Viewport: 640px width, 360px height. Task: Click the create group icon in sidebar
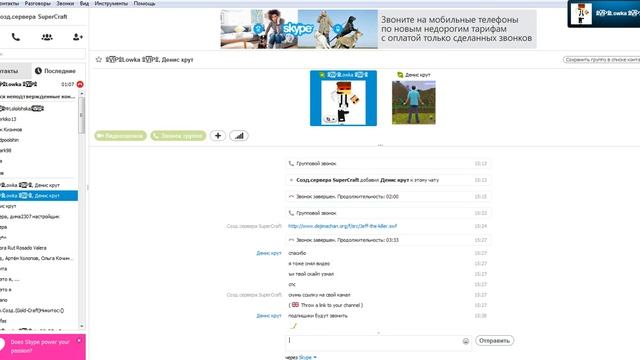tap(47, 37)
